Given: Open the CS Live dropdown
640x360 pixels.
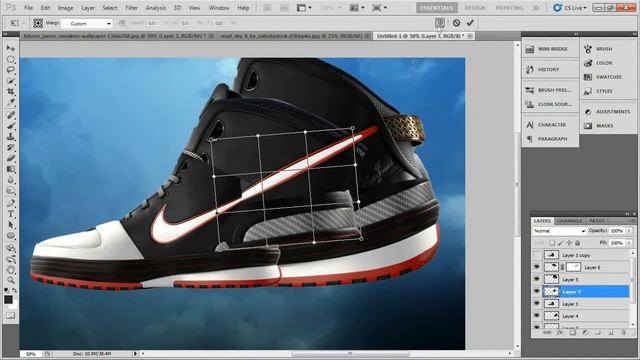Looking at the screenshot, I should point(570,8).
